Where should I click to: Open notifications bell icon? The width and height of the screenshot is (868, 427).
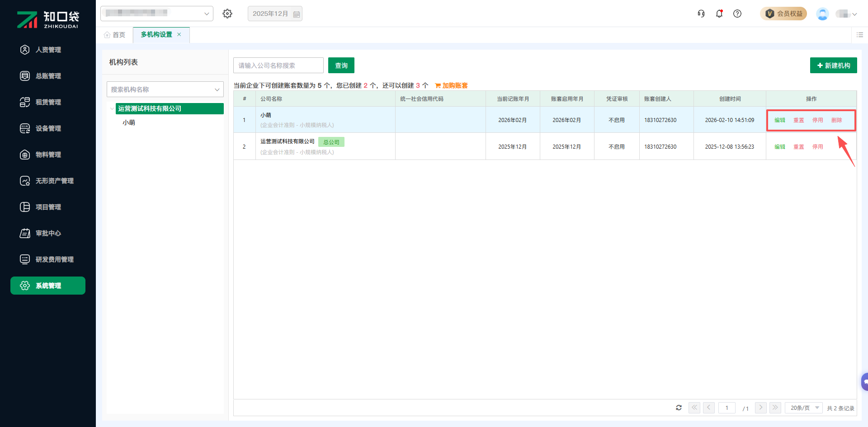point(719,14)
